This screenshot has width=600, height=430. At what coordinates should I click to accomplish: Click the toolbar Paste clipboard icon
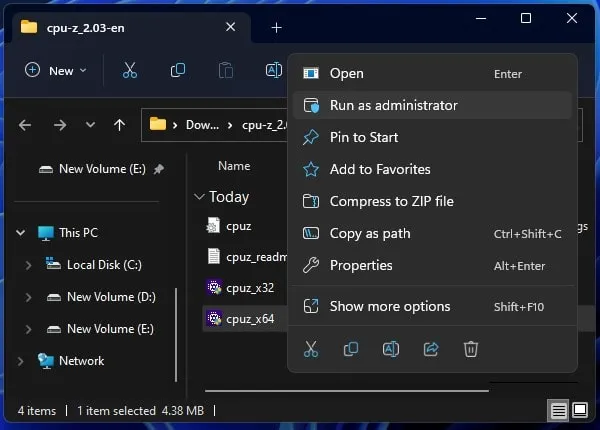(226, 71)
